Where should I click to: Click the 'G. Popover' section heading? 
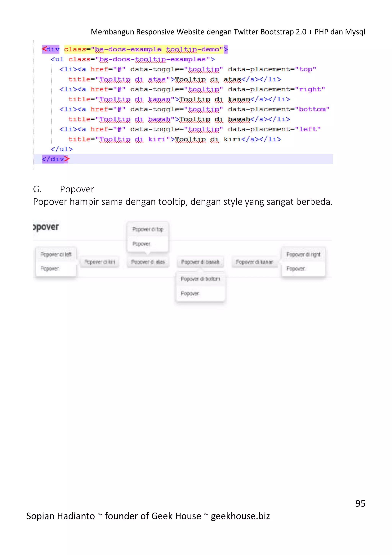pos(64,189)
